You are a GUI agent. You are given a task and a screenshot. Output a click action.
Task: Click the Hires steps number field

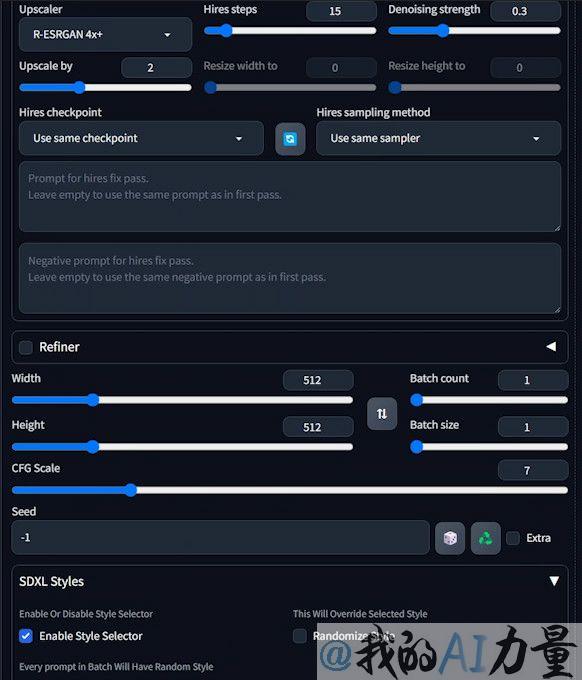click(341, 11)
